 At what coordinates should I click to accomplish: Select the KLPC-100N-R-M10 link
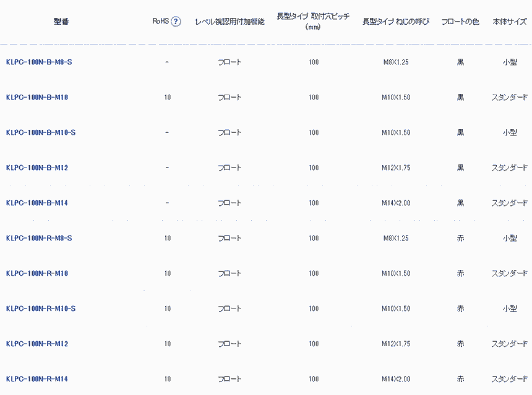pyautogui.click(x=36, y=274)
